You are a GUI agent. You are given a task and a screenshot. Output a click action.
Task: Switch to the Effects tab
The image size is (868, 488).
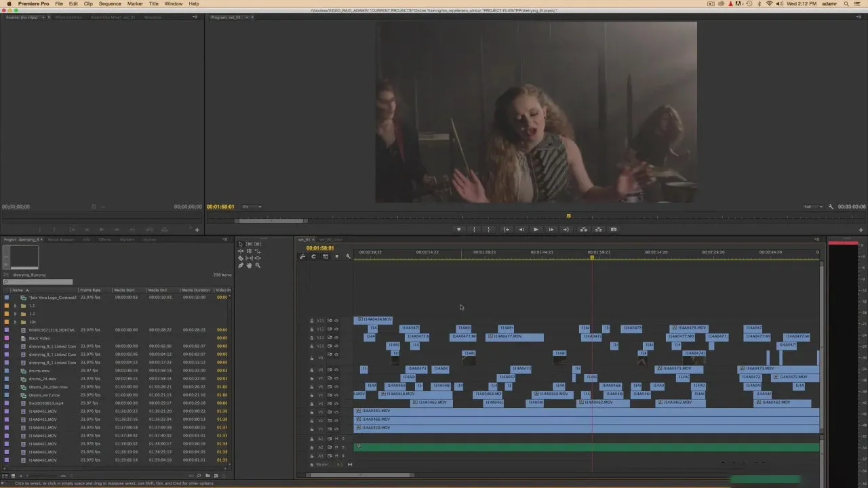pos(105,239)
